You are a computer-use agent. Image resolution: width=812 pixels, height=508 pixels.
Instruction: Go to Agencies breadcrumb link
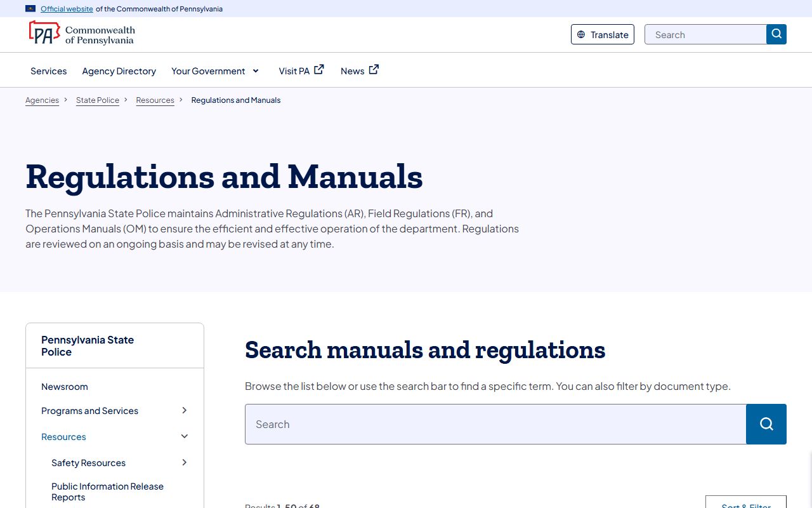(42, 100)
